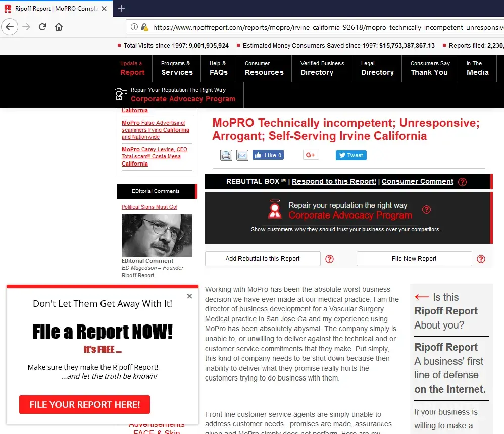Close the File a Report popup
Viewport: 504px width, 434px height.
tap(189, 296)
